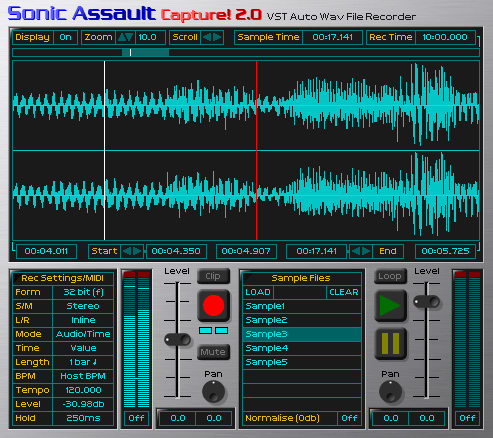Change the BPM value Host BPM
The height and width of the screenshot is (438, 493).
pyautogui.click(x=83, y=376)
